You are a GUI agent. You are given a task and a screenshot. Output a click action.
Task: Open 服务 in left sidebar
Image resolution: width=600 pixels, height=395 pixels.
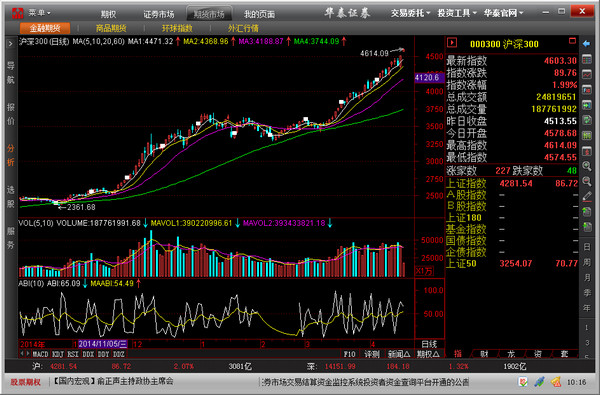pyautogui.click(x=10, y=238)
